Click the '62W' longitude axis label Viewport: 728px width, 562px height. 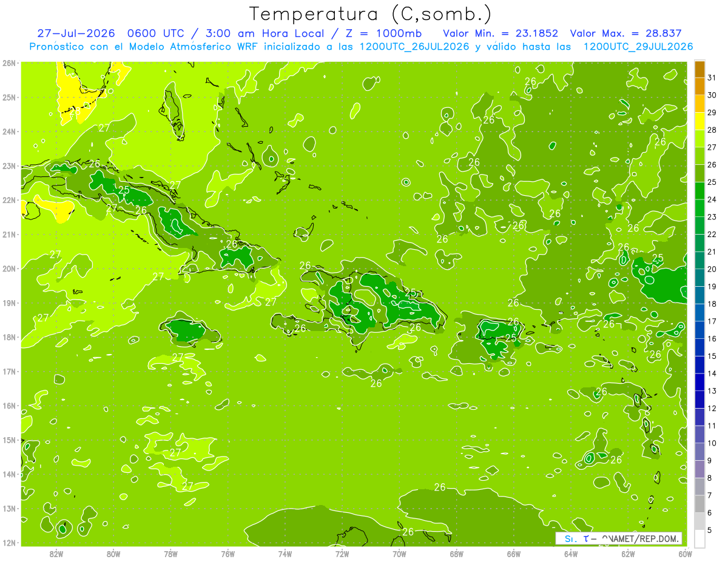coord(627,554)
